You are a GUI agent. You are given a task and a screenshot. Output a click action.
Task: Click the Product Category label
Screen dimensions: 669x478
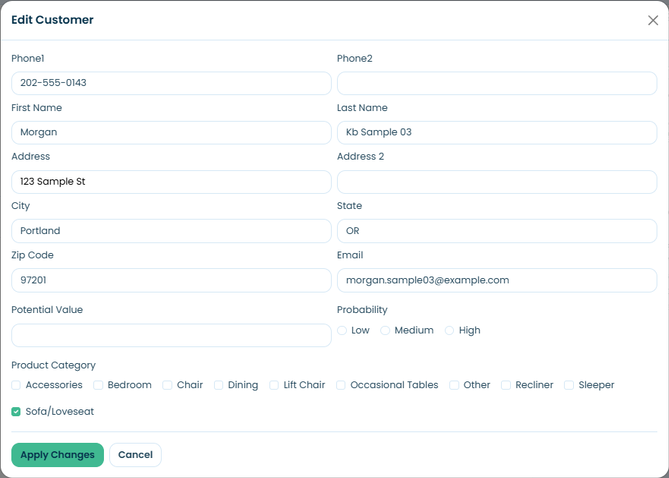(53, 365)
